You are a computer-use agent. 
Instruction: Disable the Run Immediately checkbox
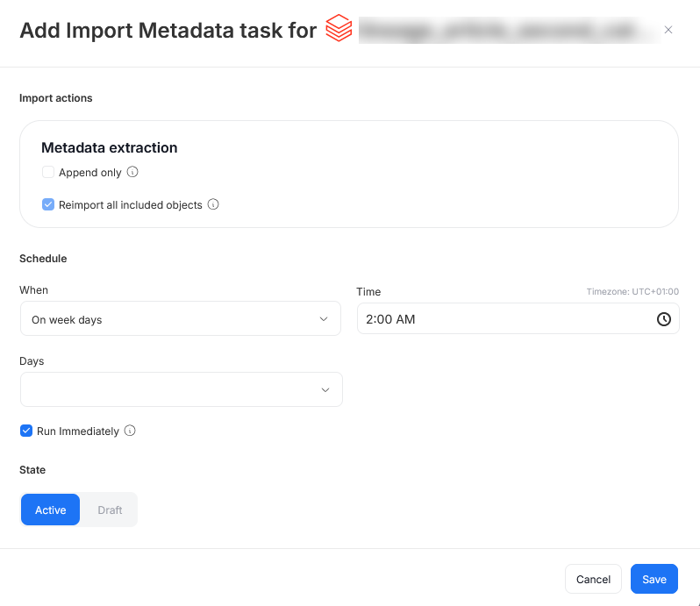[26, 431]
